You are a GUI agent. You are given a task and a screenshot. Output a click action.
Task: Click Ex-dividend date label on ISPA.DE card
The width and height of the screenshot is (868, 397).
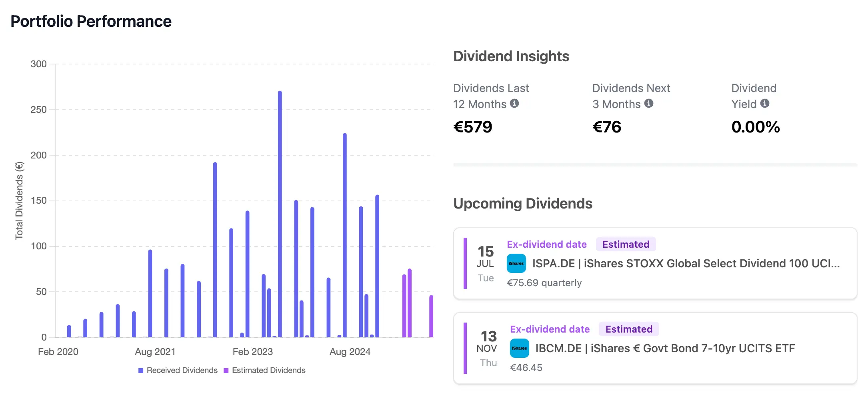[x=546, y=245]
